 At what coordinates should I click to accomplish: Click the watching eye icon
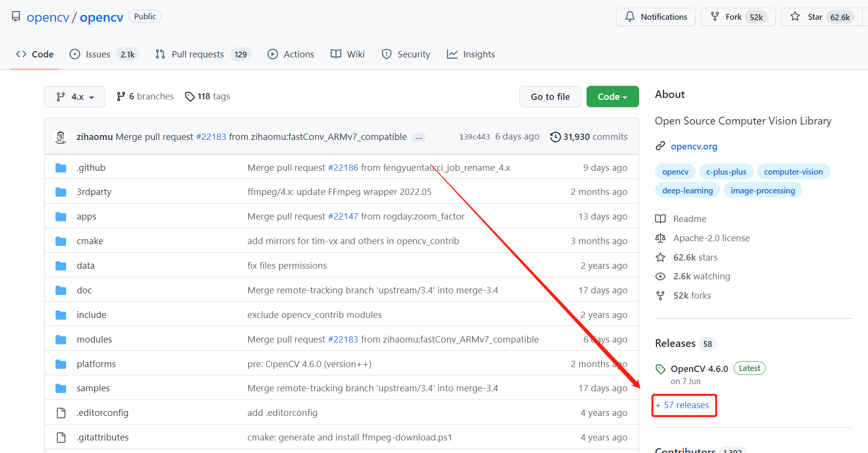click(x=660, y=276)
